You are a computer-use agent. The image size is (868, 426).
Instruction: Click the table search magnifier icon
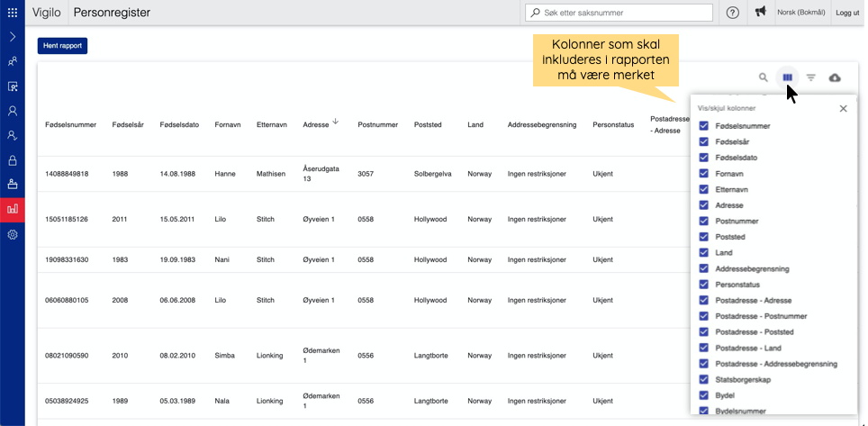[x=763, y=78]
